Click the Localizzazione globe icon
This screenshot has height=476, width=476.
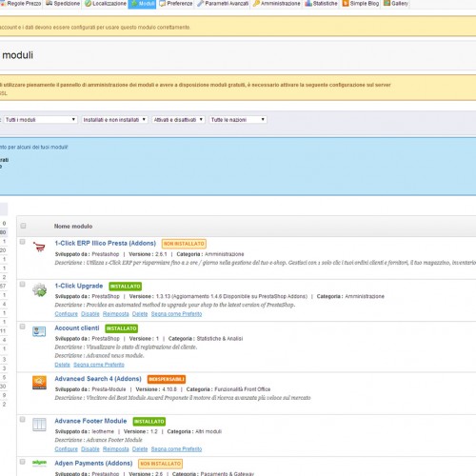point(88,4)
